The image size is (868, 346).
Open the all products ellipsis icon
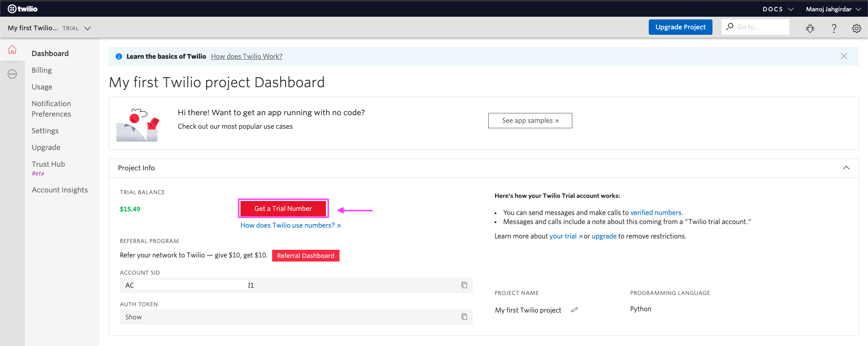[x=12, y=74]
